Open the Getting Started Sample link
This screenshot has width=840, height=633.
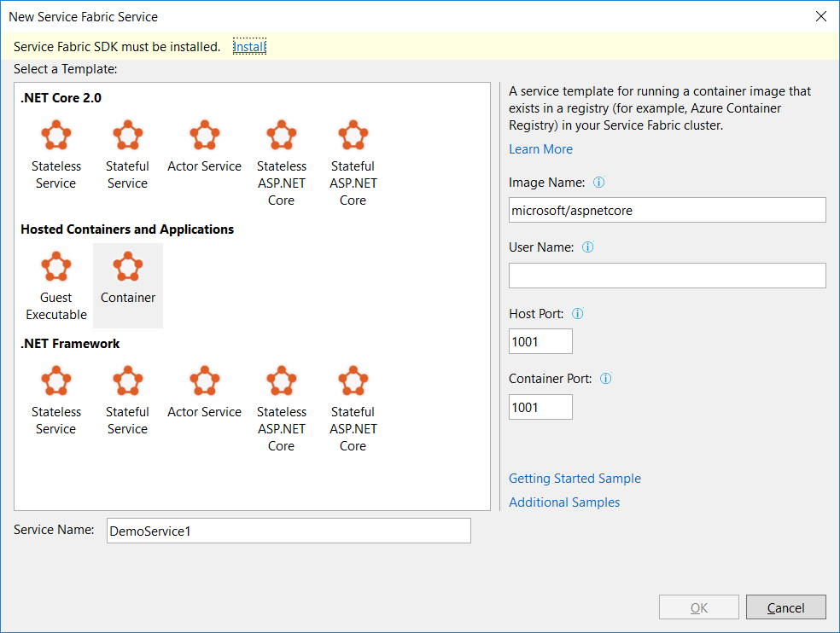point(575,479)
